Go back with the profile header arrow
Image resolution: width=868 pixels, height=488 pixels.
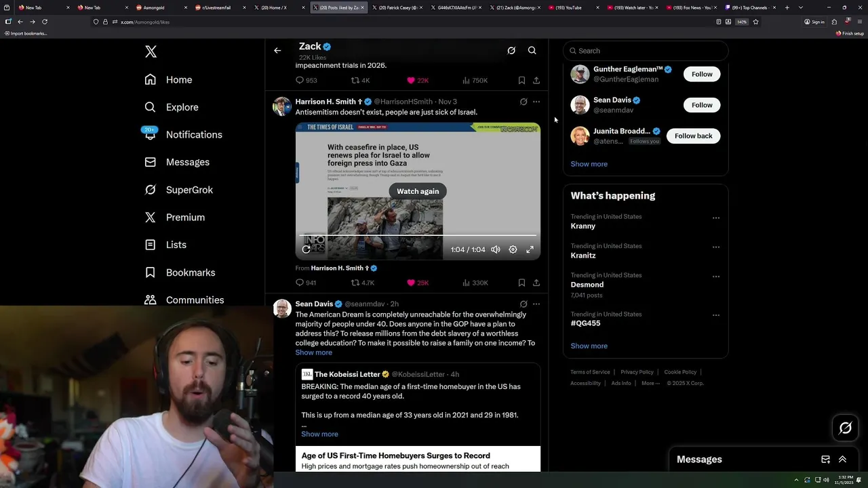277,50
